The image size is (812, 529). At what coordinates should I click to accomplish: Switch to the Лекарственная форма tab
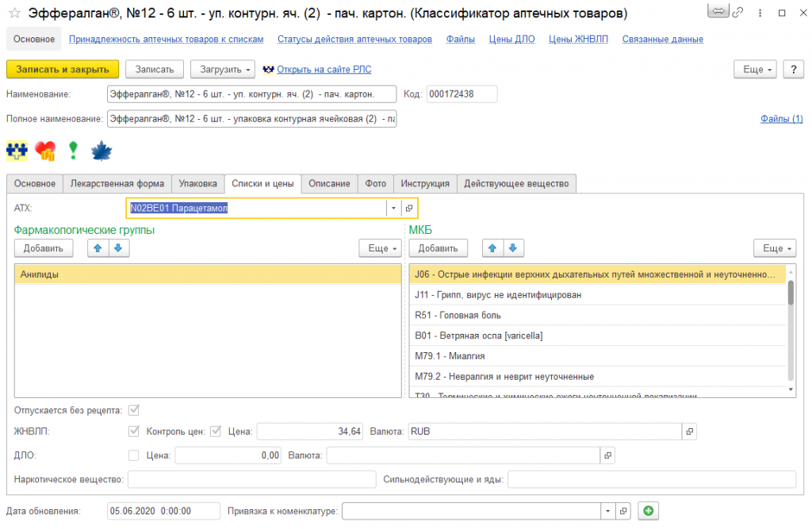[117, 183]
